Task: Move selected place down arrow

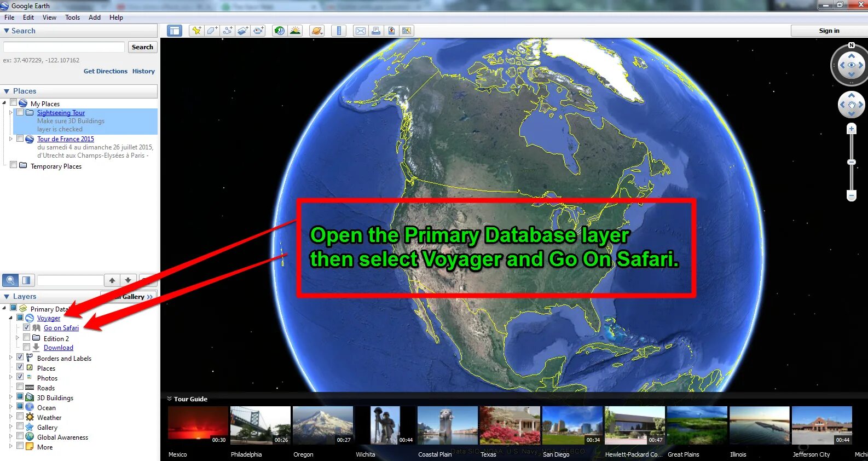Action: click(x=128, y=280)
